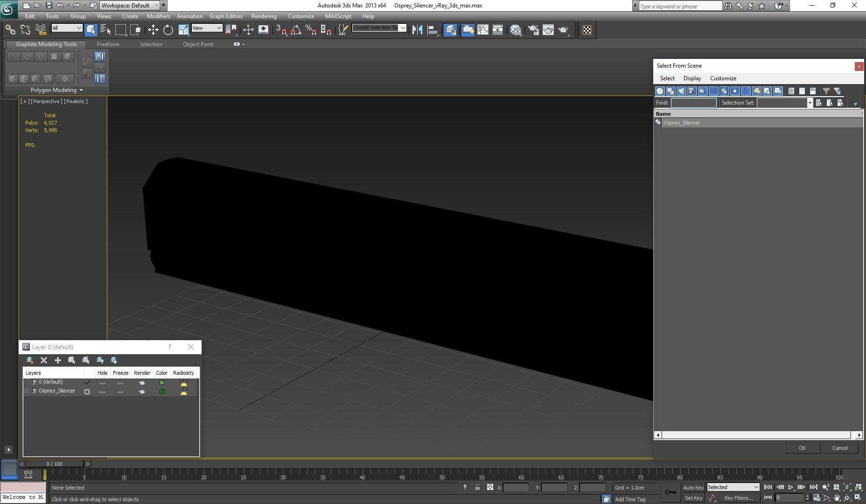Click Cancel in Select From Scene
Image resolution: width=866 pixels, height=504 pixels.
tap(840, 448)
